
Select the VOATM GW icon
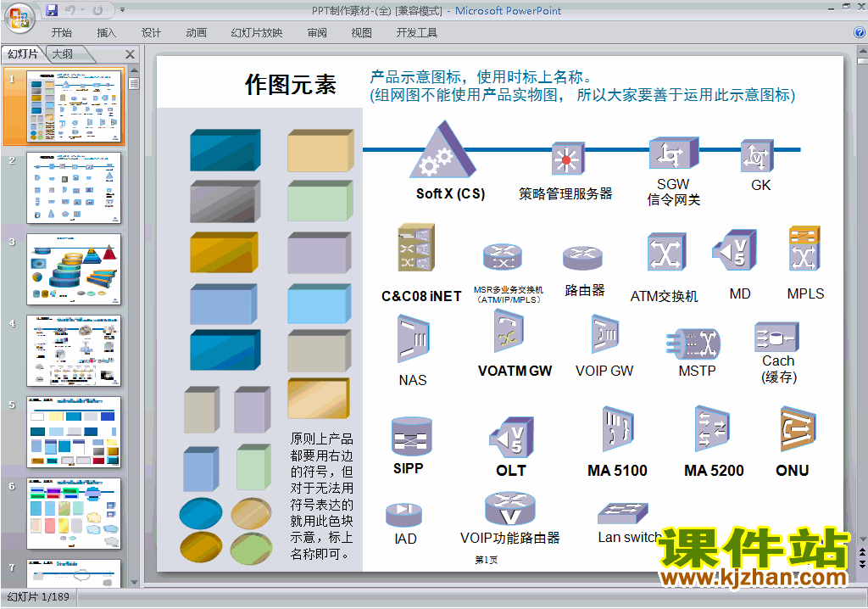tap(509, 331)
